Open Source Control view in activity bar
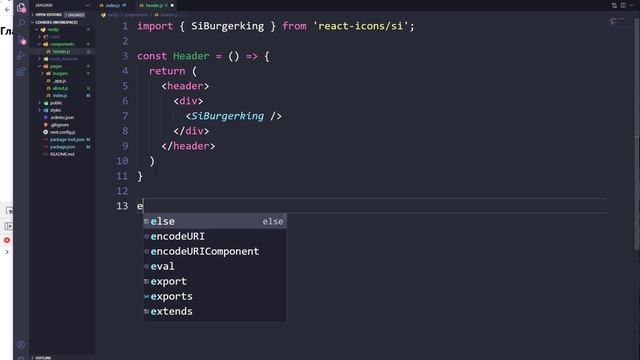Screen dimensions: 640x360 click(21, 40)
